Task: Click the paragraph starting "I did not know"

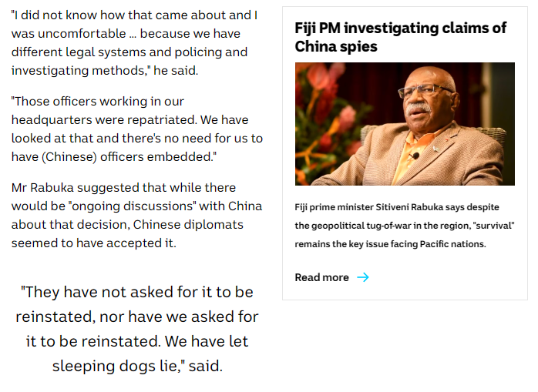Action: [131, 42]
